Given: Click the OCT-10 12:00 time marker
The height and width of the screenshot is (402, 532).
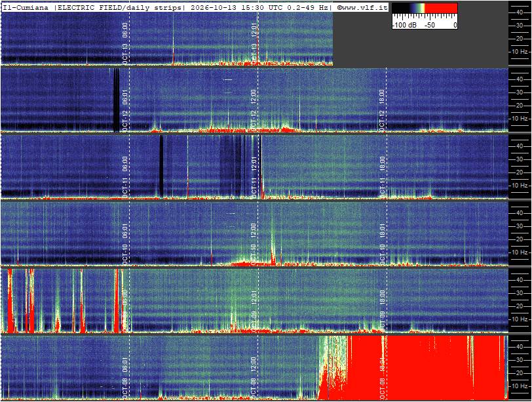Looking at the screenshot, I should coord(254,244).
